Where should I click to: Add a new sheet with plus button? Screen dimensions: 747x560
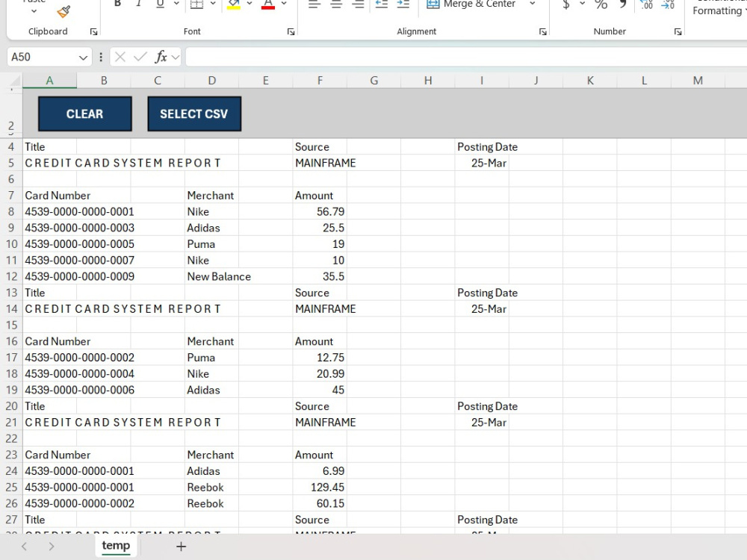(x=181, y=547)
